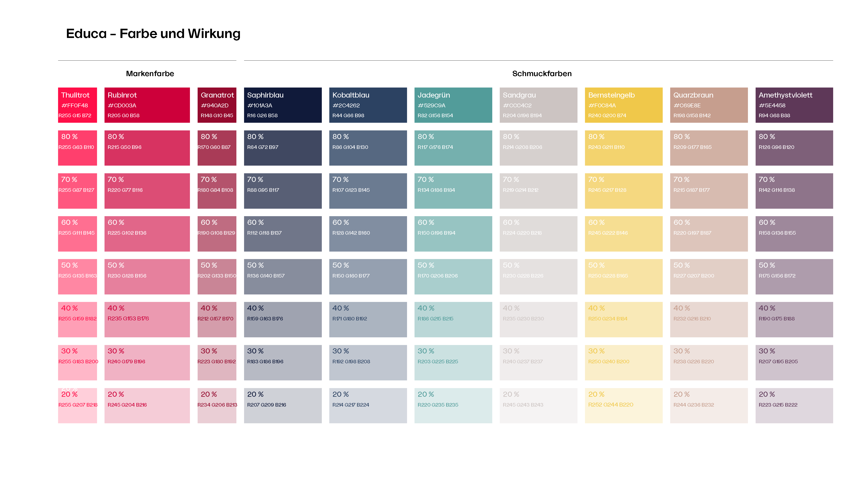Choose the 50 % Kobaltblau tint R150 G160 B177

point(368,277)
